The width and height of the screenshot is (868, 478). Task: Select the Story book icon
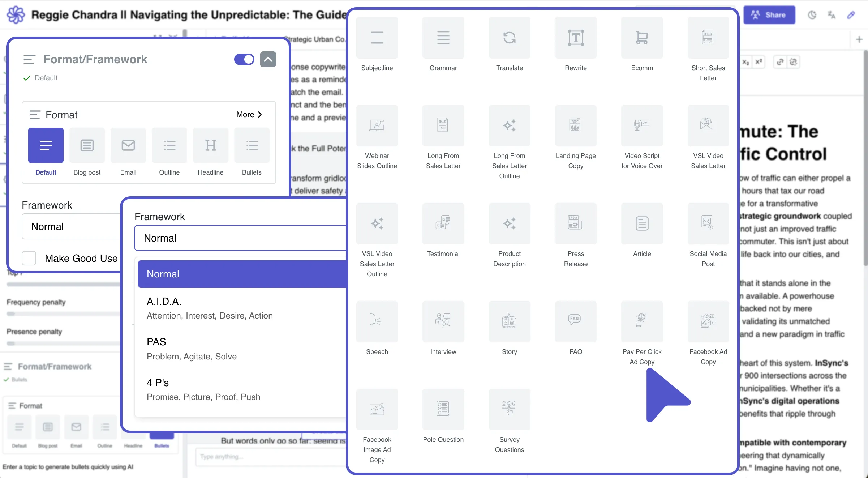pos(509,321)
